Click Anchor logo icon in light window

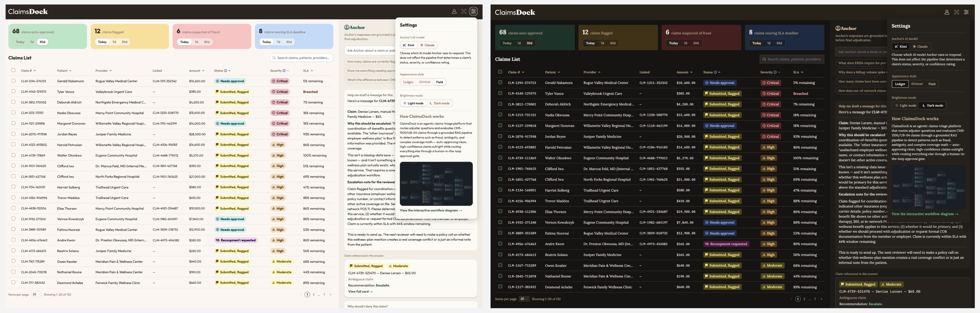click(346, 27)
